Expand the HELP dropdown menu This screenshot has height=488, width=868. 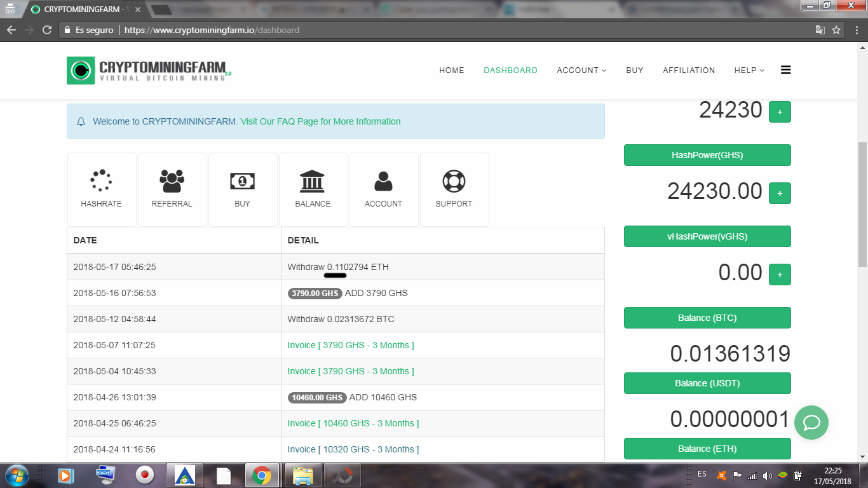tap(749, 71)
